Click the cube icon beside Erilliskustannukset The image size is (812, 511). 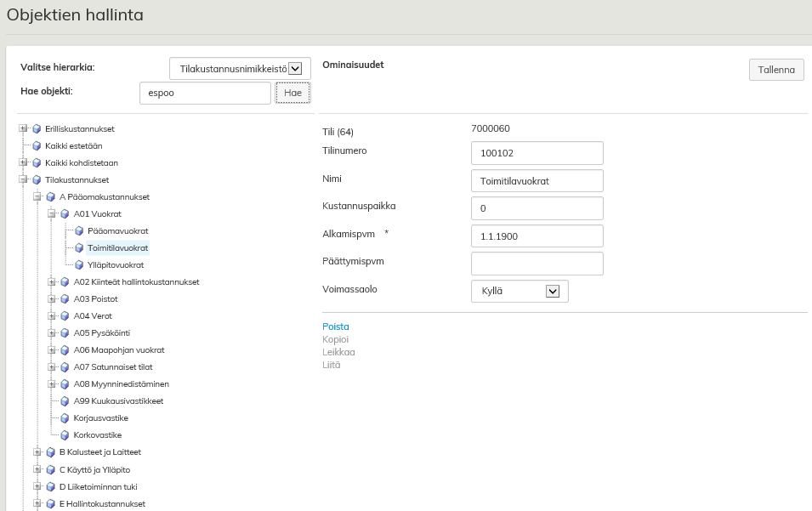click(x=37, y=129)
